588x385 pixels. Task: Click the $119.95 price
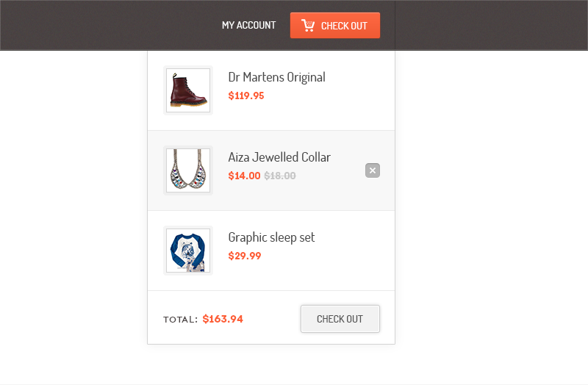coord(246,96)
